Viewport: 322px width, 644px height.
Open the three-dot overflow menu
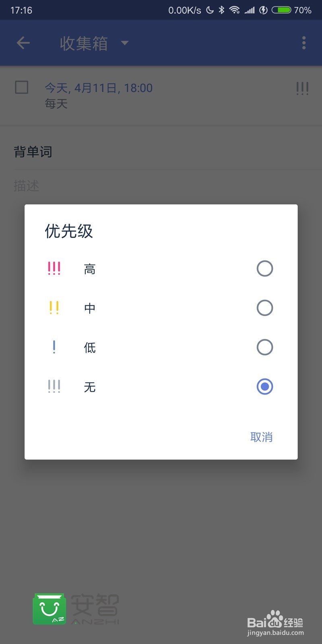click(304, 43)
